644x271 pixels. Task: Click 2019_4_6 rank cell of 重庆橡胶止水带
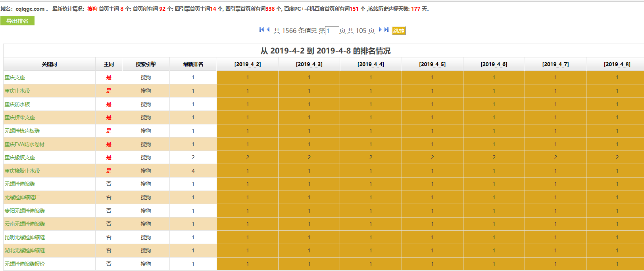pos(494,171)
